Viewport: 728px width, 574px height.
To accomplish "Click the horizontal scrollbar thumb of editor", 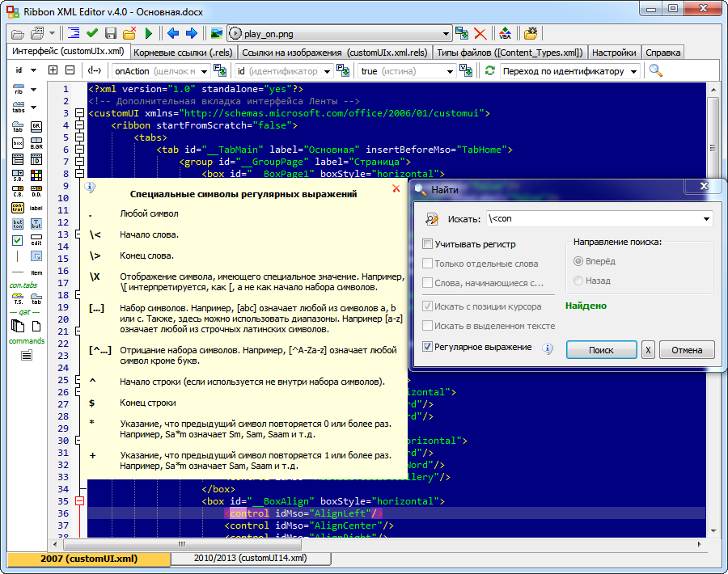I will 182,544.
